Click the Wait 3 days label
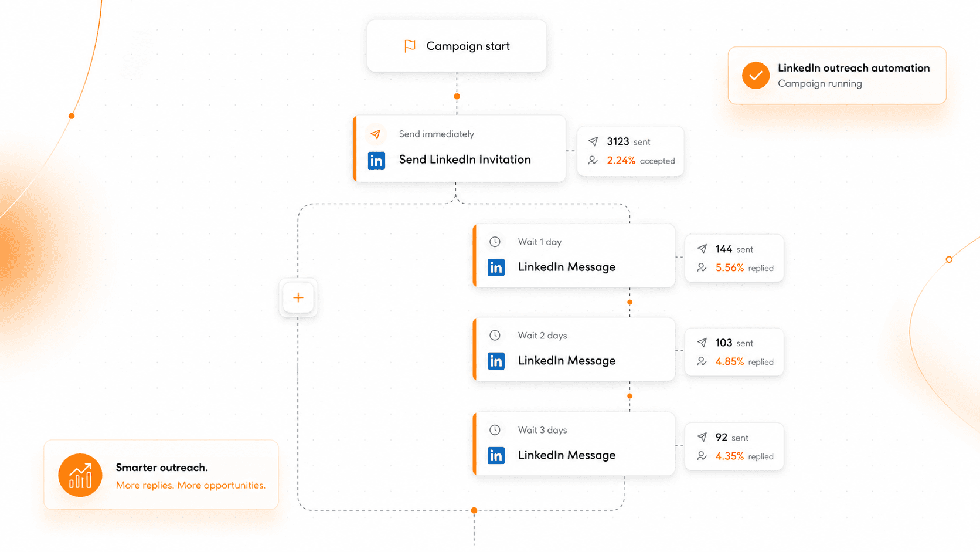Viewport: 980px width, 552px height. 542,430
